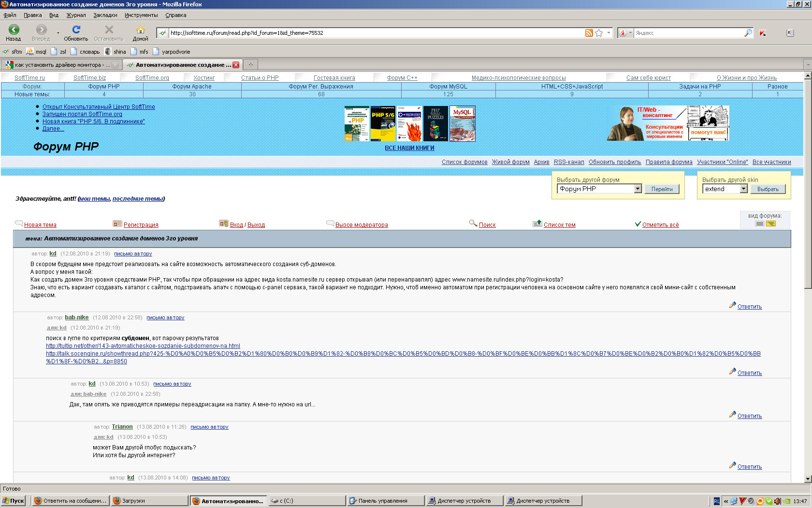Open c (C:) window from taskbar
Viewport: 812px width, 508px height.
(x=307, y=501)
